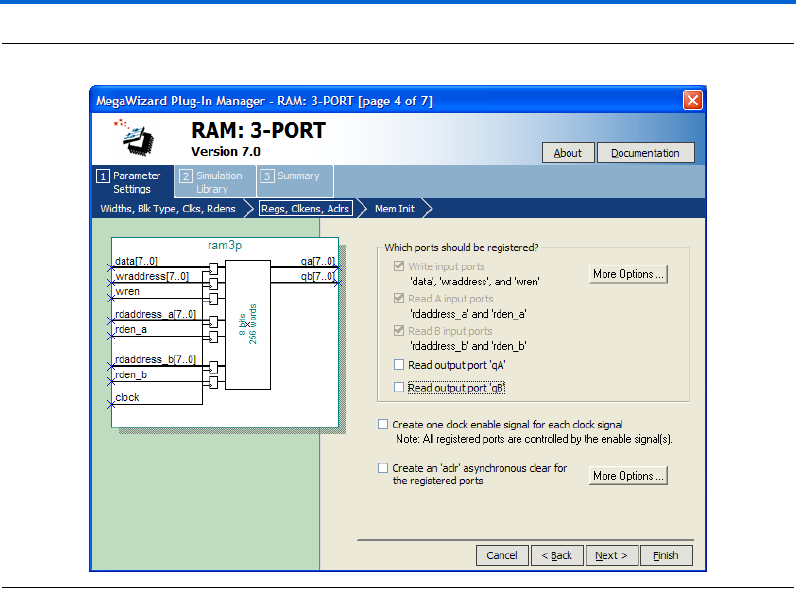This screenshot has height=589, width=796.
Task: Select the 'Regs, Clkens, Aclrs' step
Action: click(x=306, y=208)
